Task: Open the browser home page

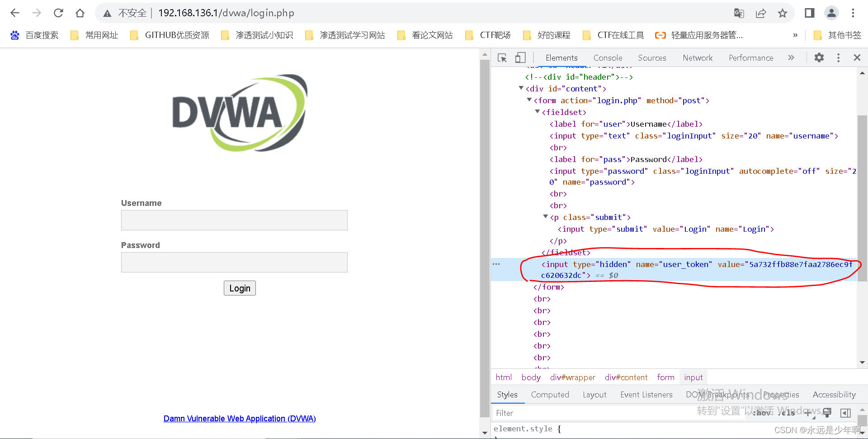Action: tap(80, 13)
